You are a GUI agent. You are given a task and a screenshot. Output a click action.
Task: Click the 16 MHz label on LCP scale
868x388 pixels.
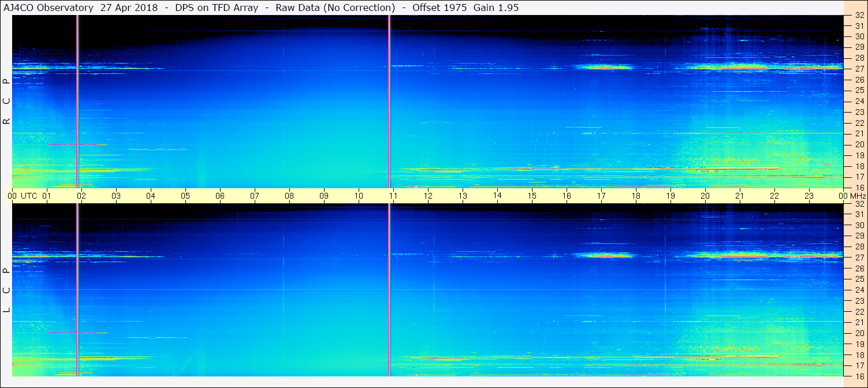859,376
